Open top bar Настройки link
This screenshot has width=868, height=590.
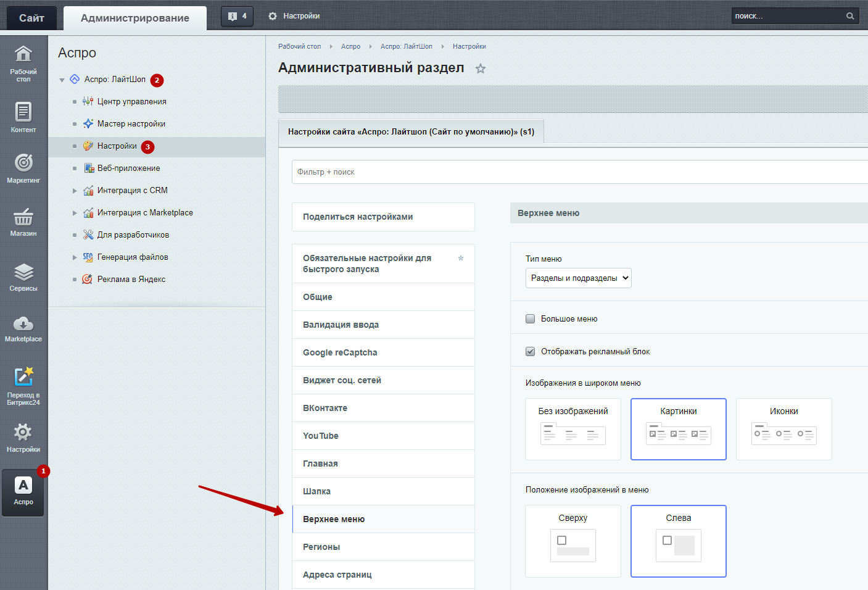click(301, 16)
